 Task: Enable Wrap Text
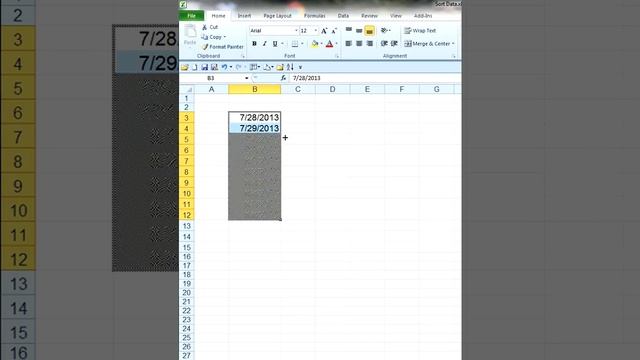point(420,31)
